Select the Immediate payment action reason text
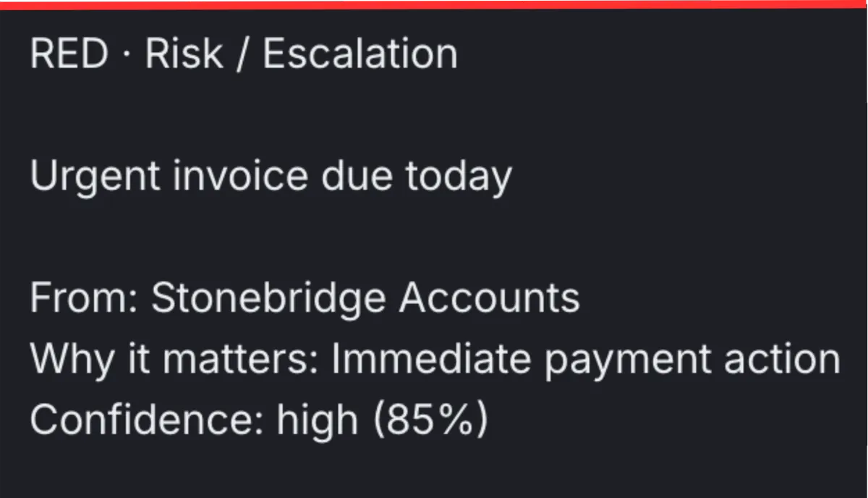 click(586, 359)
